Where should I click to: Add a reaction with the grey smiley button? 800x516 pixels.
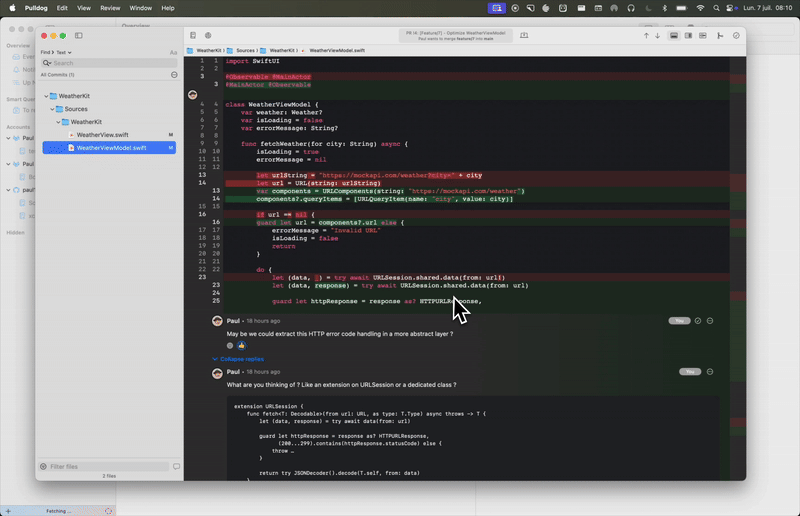(x=230, y=346)
